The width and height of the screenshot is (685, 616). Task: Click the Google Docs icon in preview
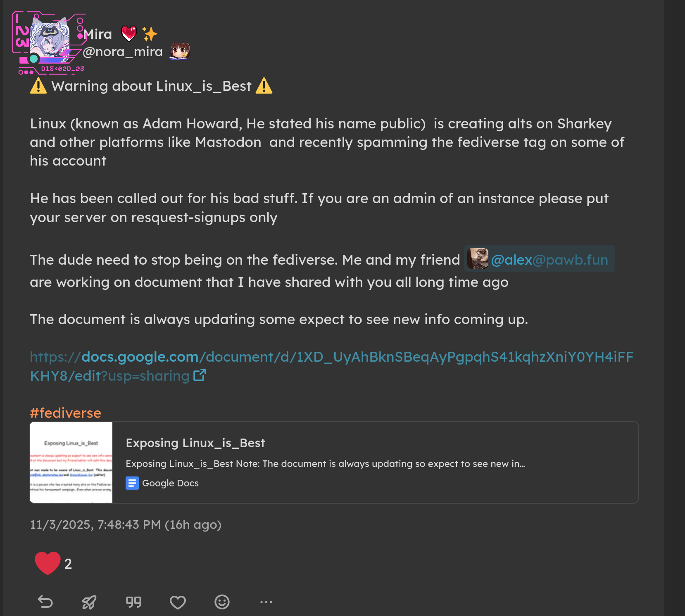(x=132, y=483)
